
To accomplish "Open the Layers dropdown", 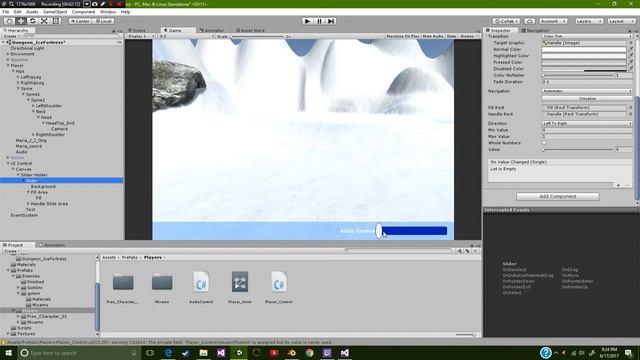I will [589, 21].
